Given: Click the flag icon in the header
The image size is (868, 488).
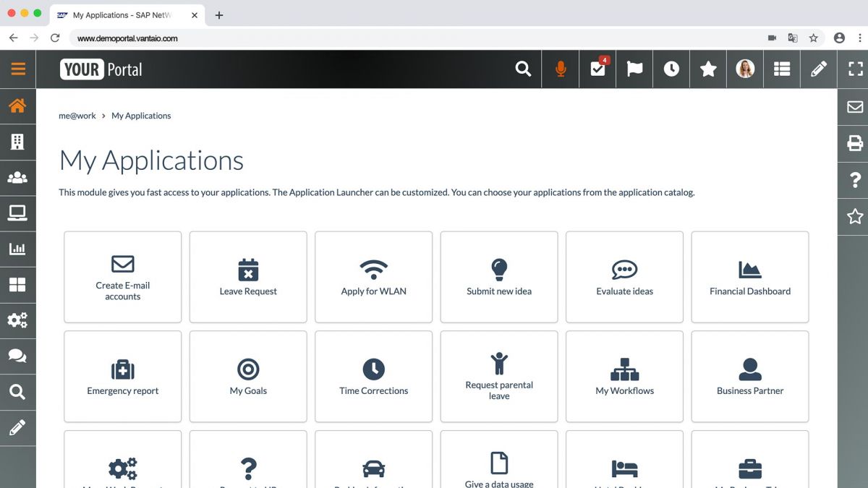Looking at the screenshot, I should (634, 69).
